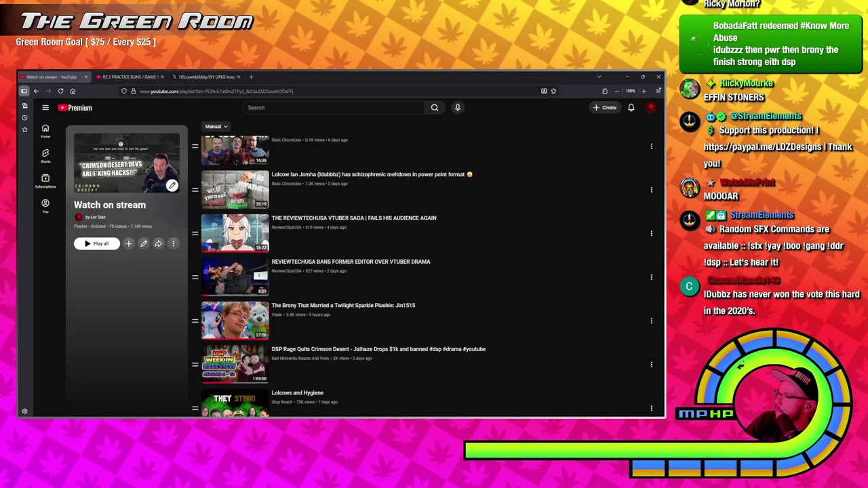Open Lor Diaz channel link

pyautogui.click(x=96, y=217)
